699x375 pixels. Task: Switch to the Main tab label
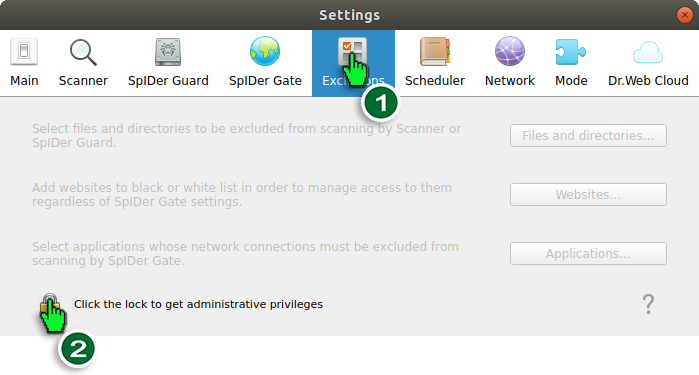point(24,81)
